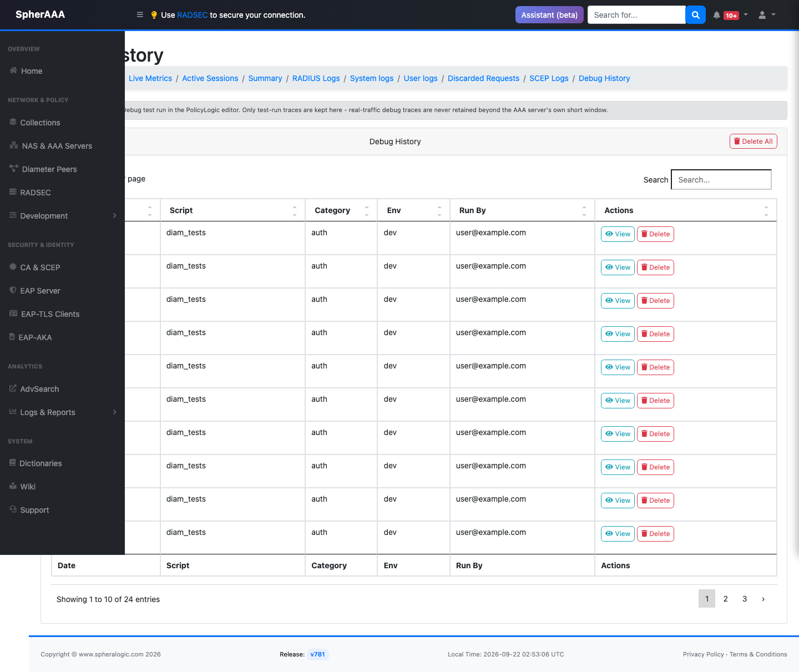This screenshot has height=672, width=799.
Task: Go to the Active Sessions tab
Action: 210,78
